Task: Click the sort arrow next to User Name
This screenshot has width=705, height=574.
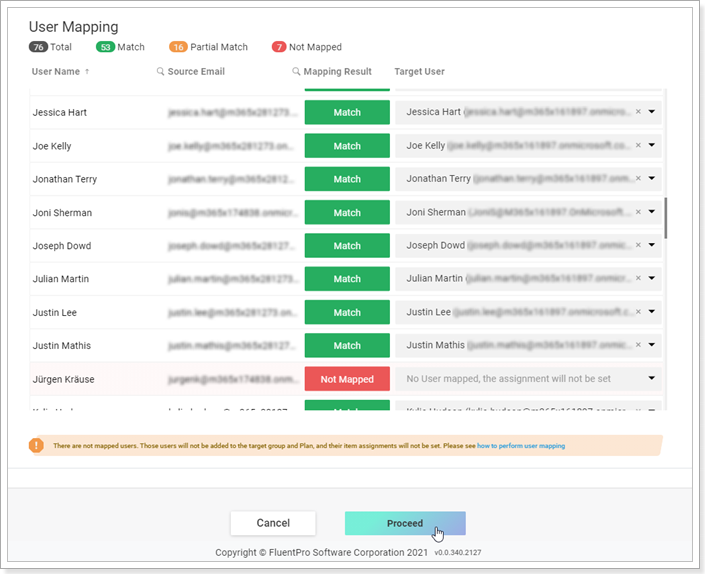Action: point(87,71)
